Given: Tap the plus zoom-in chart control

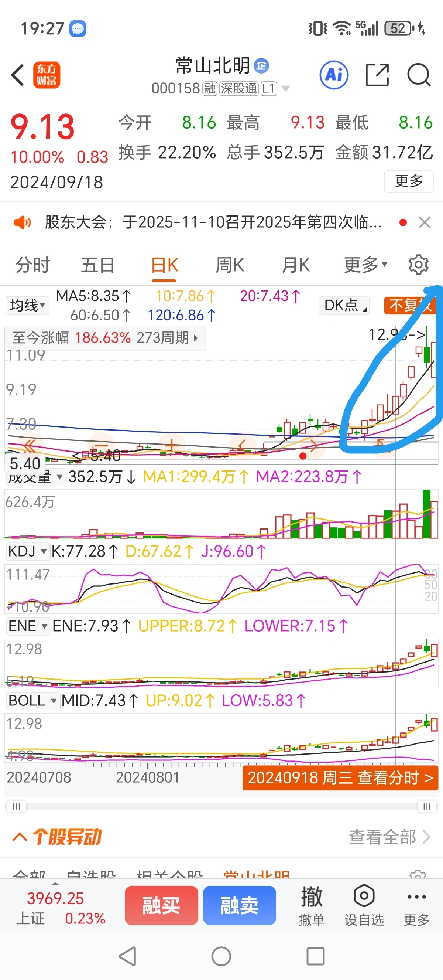Looking at the screenshot, I should pos(172,445).
